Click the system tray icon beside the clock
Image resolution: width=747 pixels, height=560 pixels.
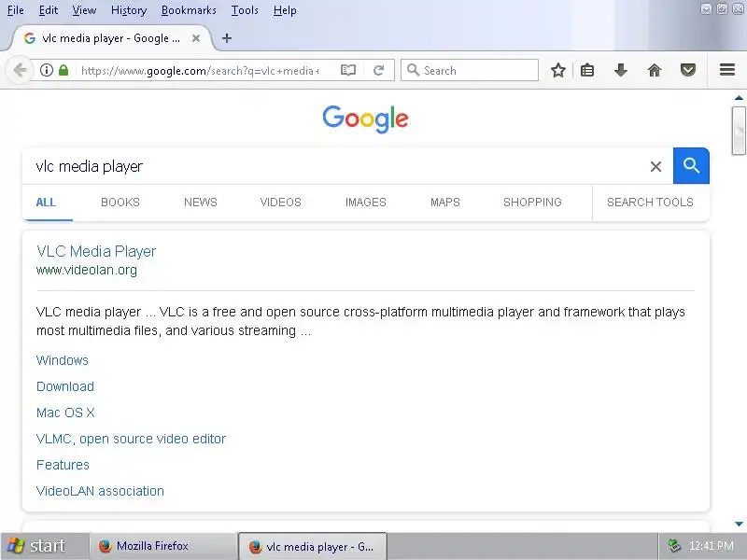[x=674, y=546]
